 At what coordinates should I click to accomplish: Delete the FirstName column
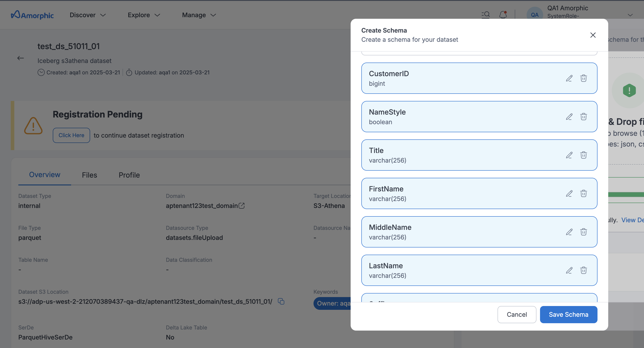pos(583,193)
